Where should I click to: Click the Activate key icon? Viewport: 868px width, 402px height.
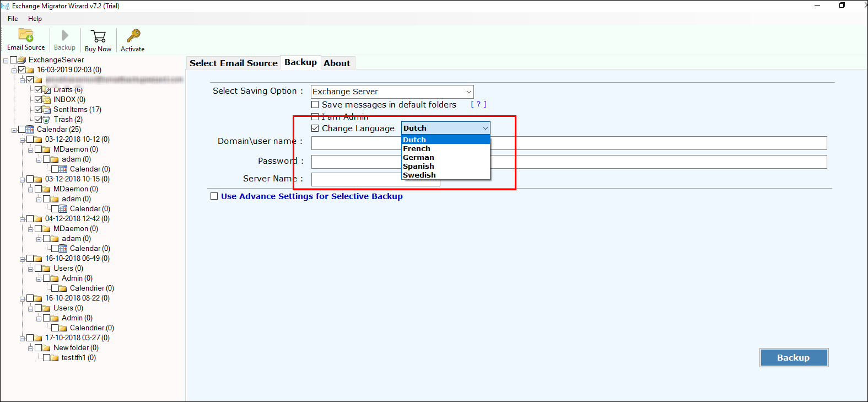(x=133, y=36)
